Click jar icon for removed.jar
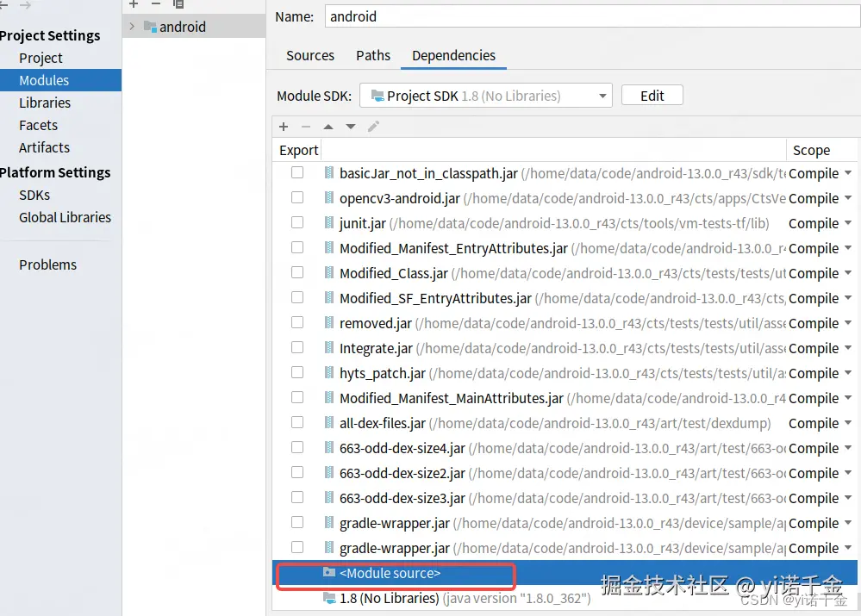The height and width of the screenshot is (616, 861). point(329,323)
